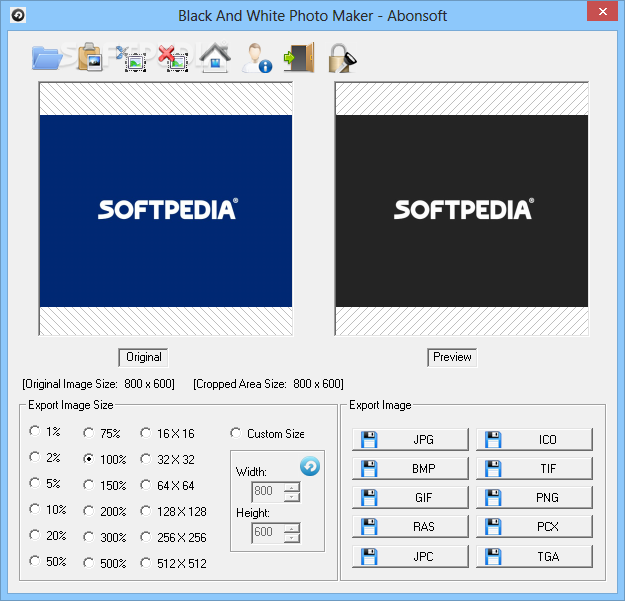
Task: Select the 150% export size
Action: point(105,485)
